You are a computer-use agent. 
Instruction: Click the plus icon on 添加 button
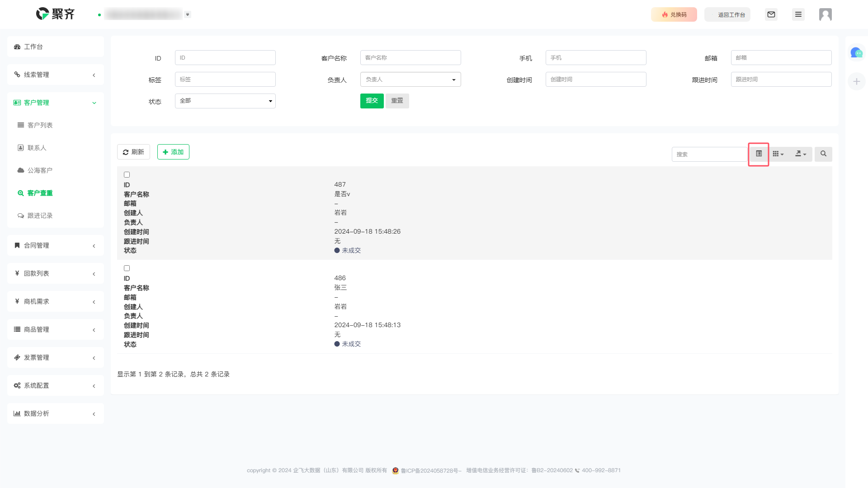165,152
